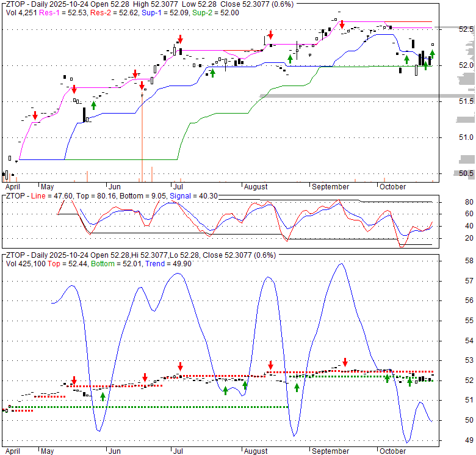476x455 pixels.
Task: Click the bottom chart's red arrow in September
Action: pos(345,362)
